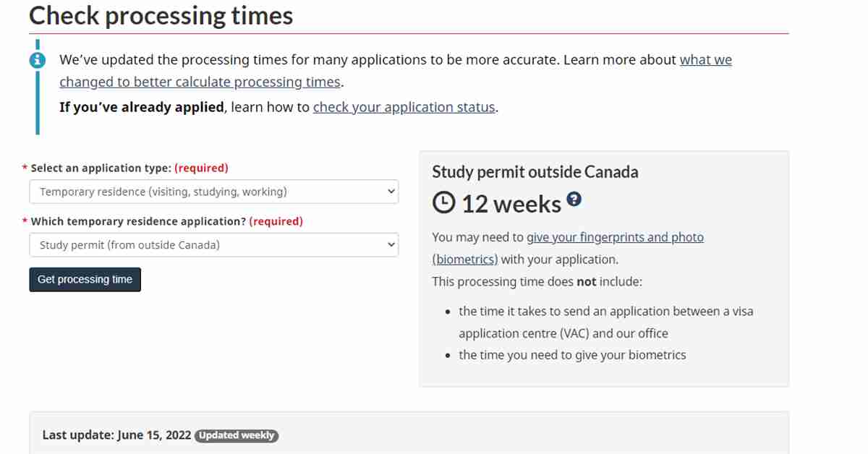Screen dimensions: 868x454
Task: Click the 'Get processing time' button
Action: click(x=85, y=280)
